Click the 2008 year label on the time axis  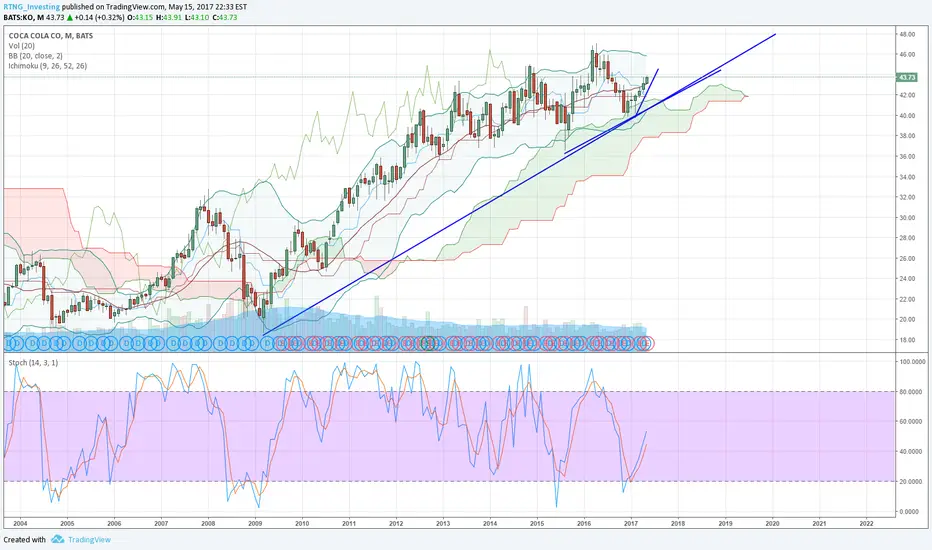pyautogui.click(x=208, y=524)
